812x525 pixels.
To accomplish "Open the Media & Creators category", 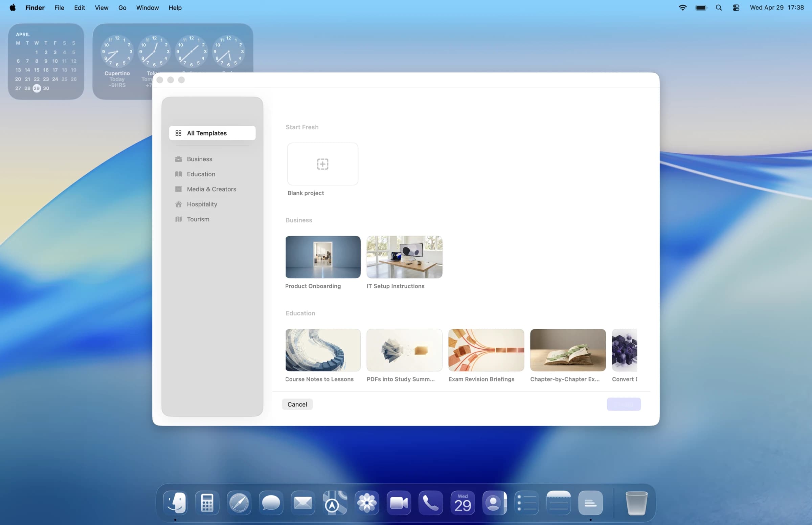I will pyautogui.click(x=212, y=189).
